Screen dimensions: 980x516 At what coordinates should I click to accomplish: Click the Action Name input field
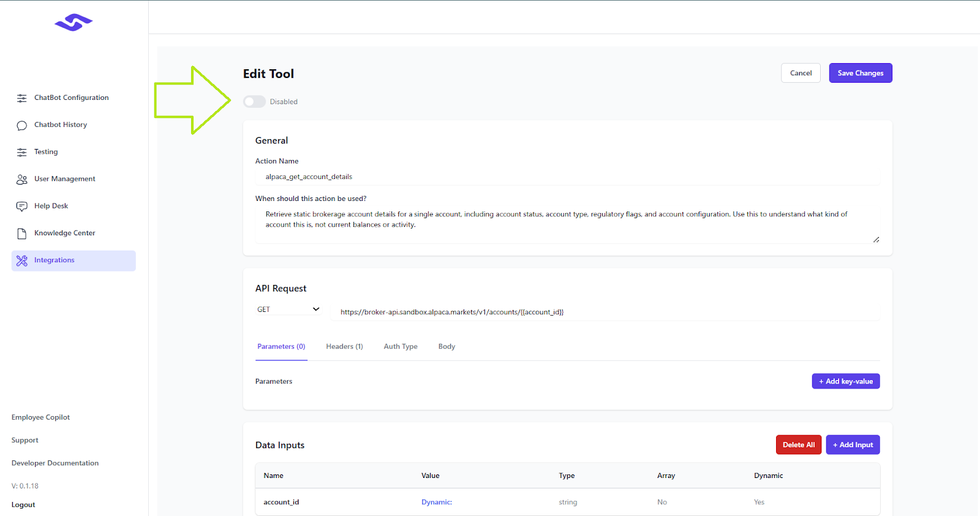(x=567, y=177)
